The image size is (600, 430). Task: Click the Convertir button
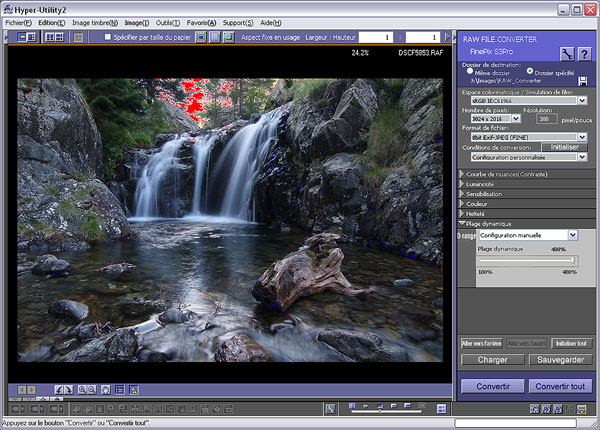493,386
